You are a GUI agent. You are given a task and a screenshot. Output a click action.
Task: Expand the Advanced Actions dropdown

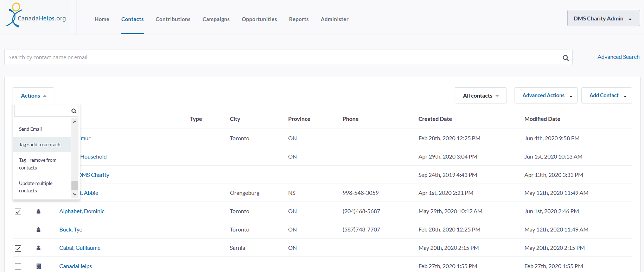pos(546,95)
